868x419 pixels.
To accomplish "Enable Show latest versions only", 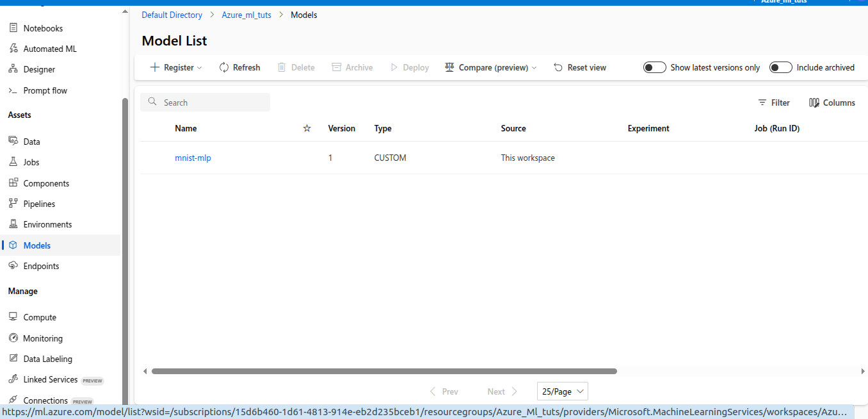I will tap(654, 67).
